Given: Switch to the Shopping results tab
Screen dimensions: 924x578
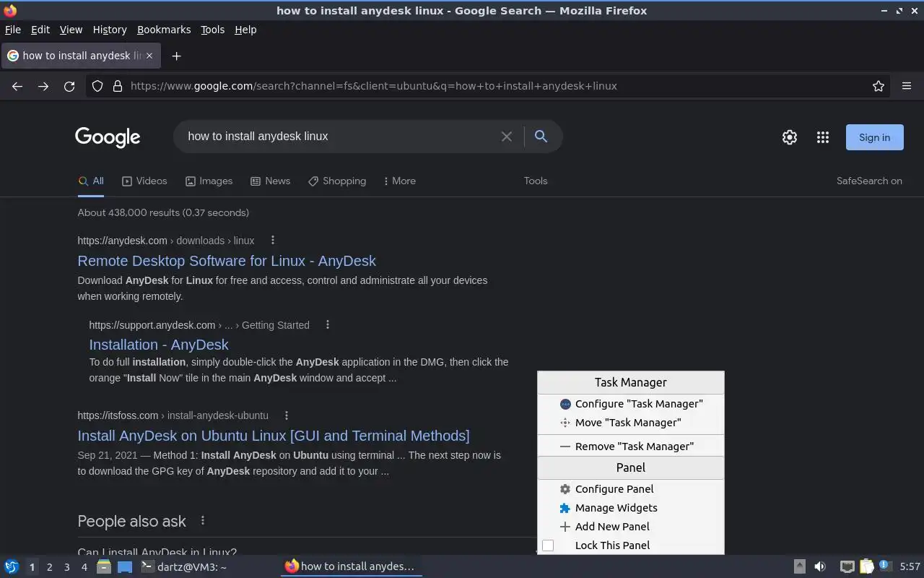Looking at the screenshot, I should (x=337, y=181).
